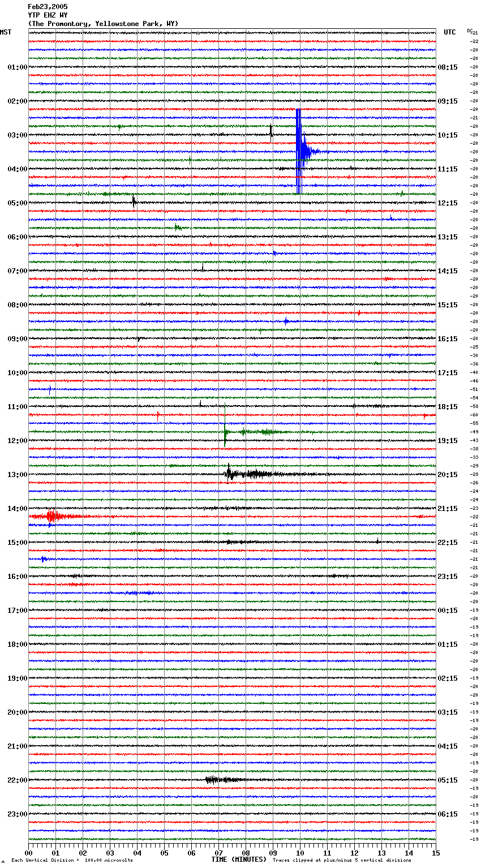Select the 11:00 MST time label

click(x=18, y=407)
